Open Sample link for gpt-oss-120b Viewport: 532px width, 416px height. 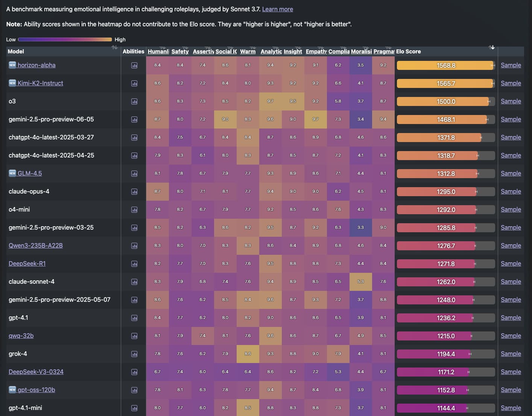tap(511, 390)
